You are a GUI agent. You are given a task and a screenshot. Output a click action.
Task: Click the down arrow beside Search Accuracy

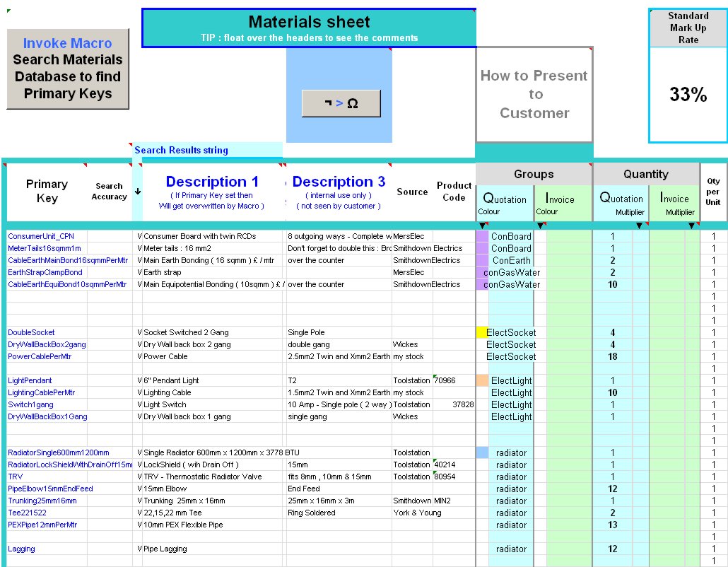[137, 192]
